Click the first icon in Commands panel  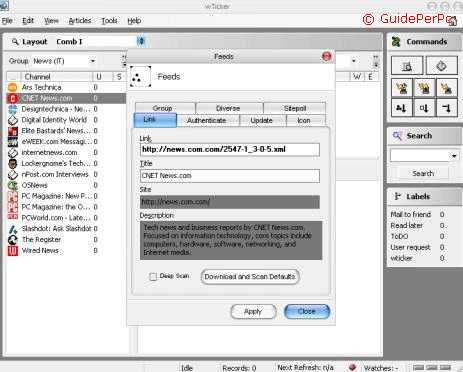coord(407,66)
